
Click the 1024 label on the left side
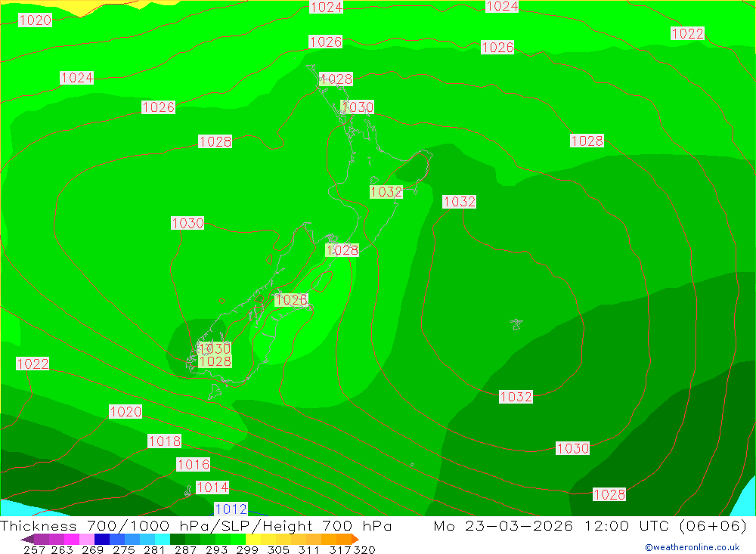tap(76, 78)
